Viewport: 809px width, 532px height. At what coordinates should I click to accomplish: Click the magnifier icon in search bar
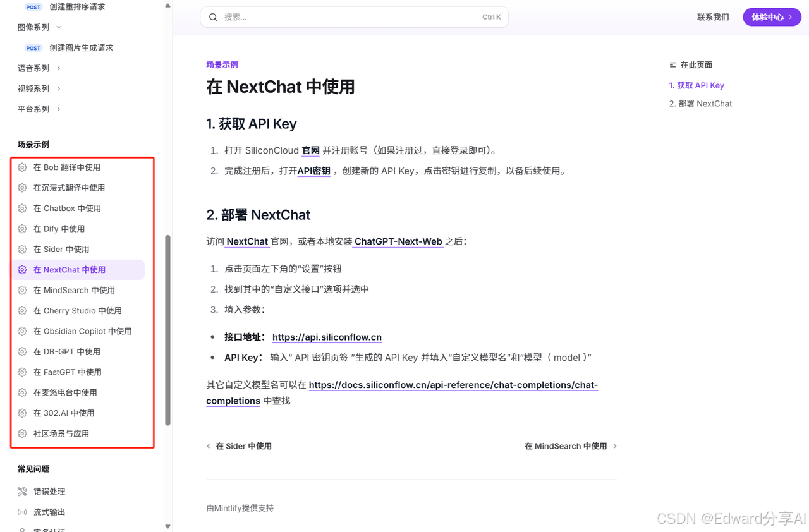pos(213,17)
